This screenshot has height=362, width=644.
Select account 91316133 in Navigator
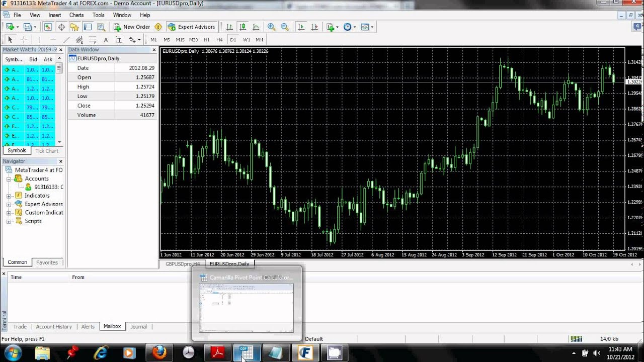(44, 187)
